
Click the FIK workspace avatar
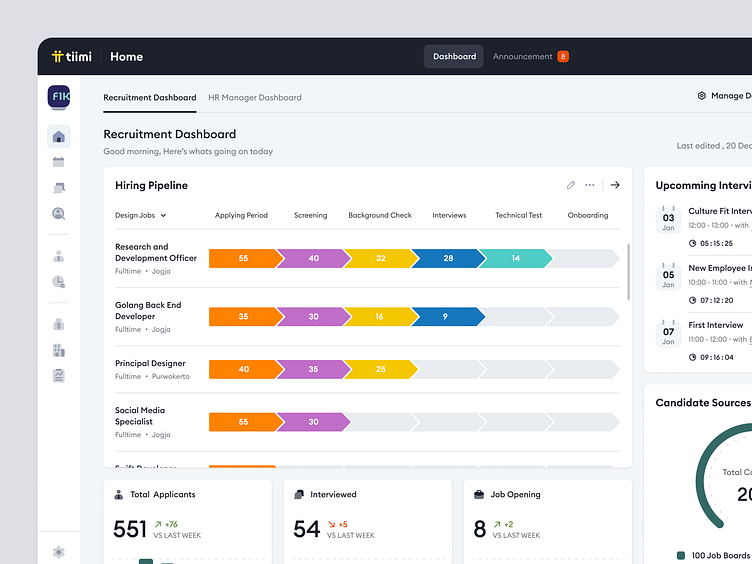click(x=58, y=97)
